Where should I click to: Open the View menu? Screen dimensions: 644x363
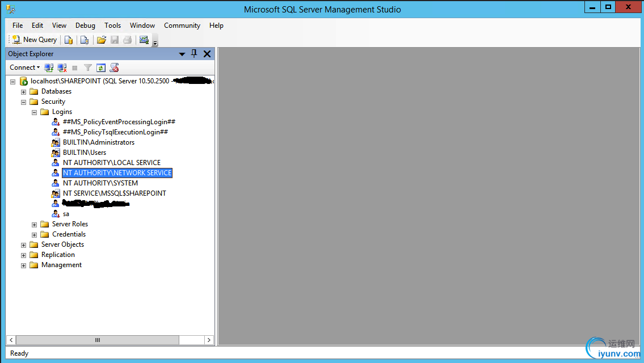(x=59, y=26)
